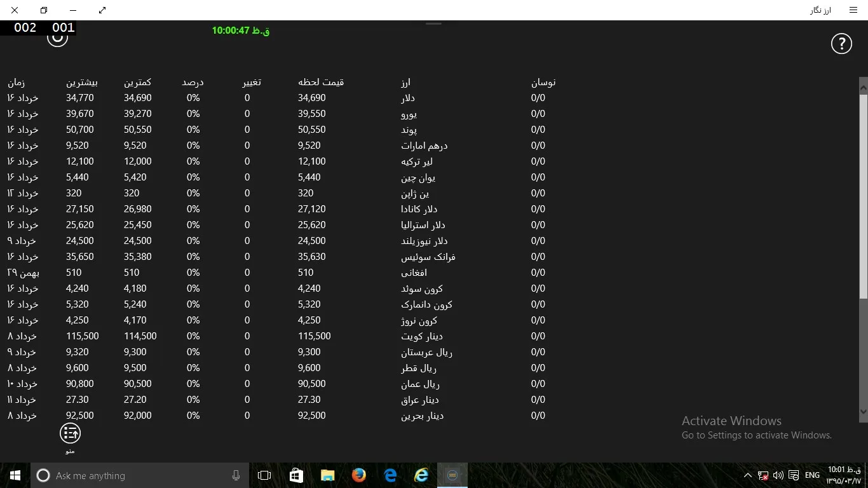The width and height of the screenshot is (868, 488).
Task: Switch the ENG input language indicator
Action: [x=812, y=475]
